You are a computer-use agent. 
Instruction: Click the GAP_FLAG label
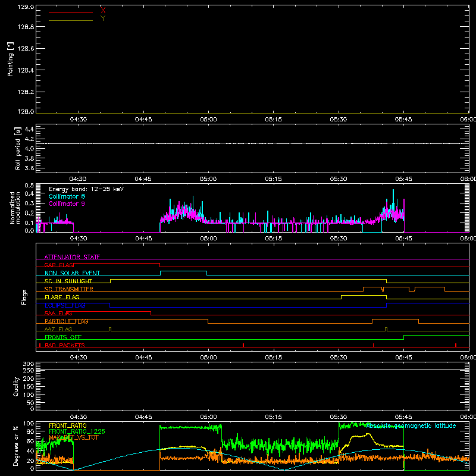point(59,265)
